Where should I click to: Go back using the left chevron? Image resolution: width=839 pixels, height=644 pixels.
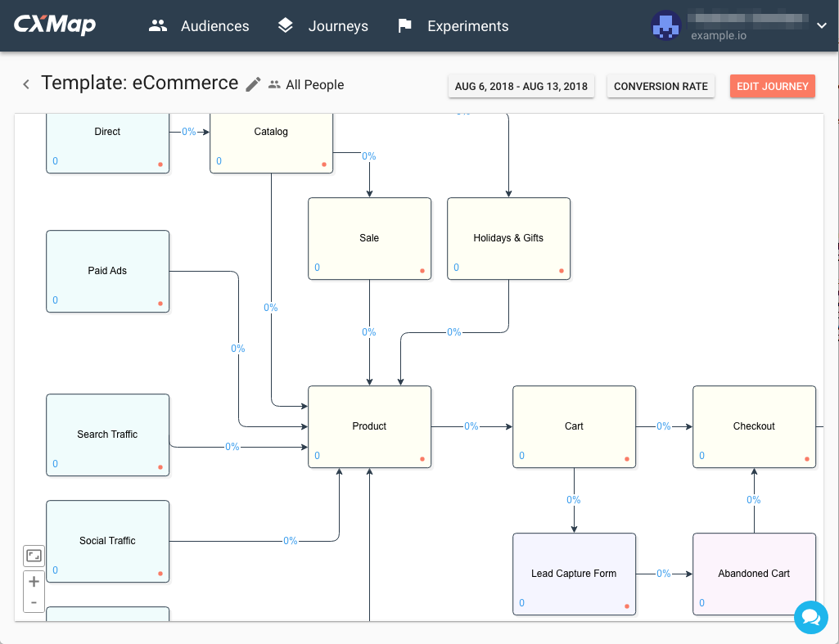(x=26, y=84)
